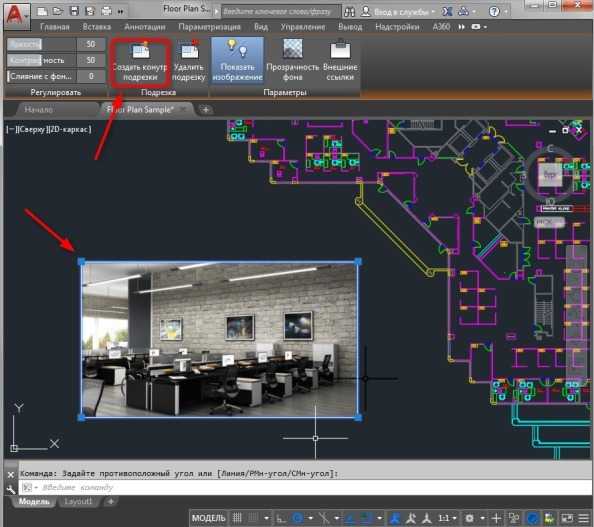Click the ViewCube top face
594x527 pixels.
pos(550,175)
